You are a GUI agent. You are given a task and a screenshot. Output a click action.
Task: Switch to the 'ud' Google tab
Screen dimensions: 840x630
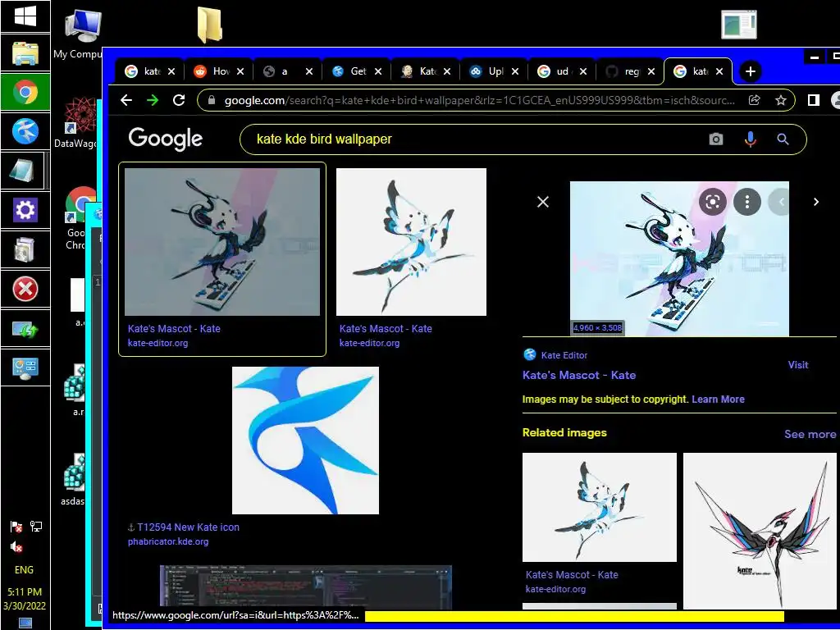(x=559, y=71)
